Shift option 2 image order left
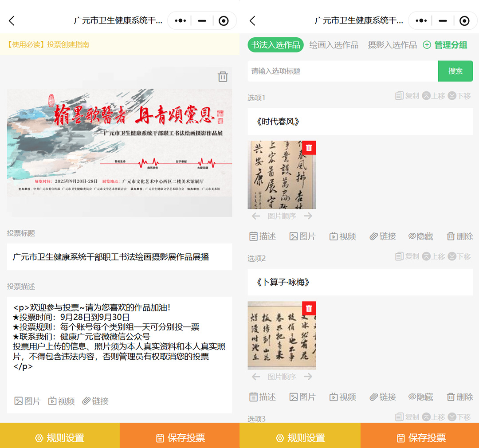Viewport: 479px width, 448px height. coord(256,377)
